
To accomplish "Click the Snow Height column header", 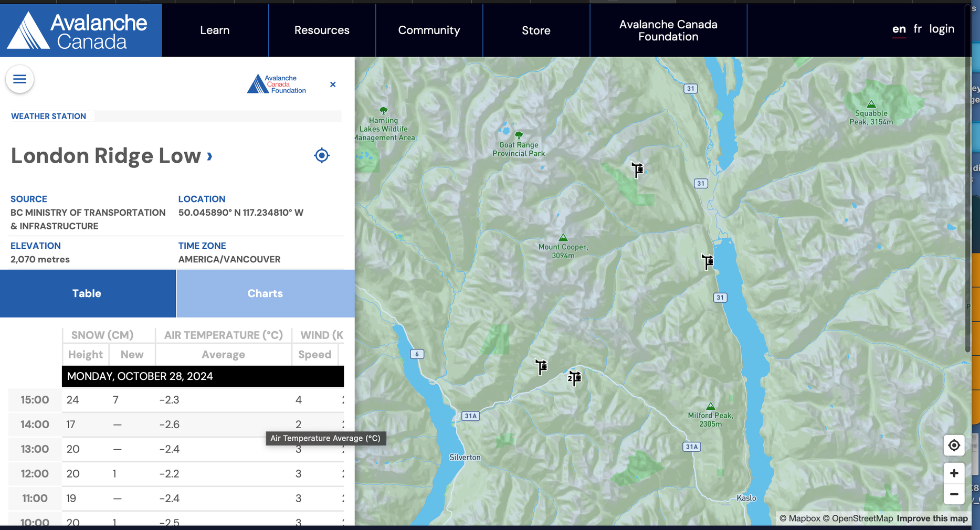I will pyautogui.click(x=86, y=355).
